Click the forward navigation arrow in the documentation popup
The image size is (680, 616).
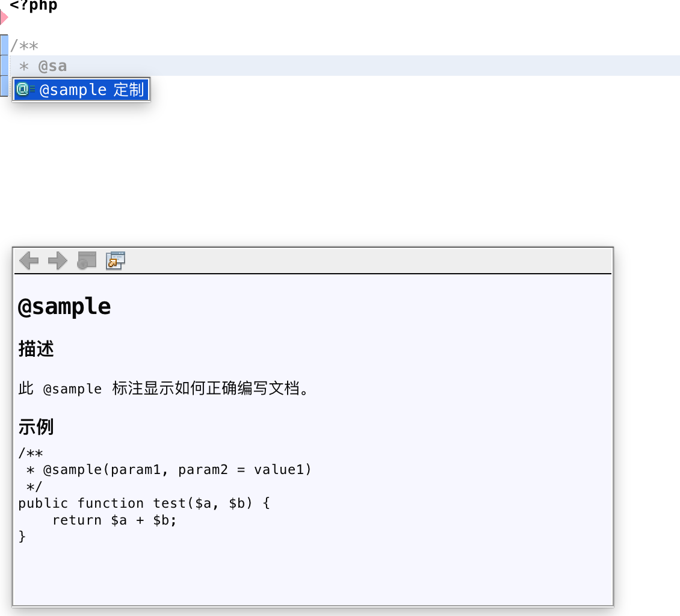[x=57, y=260]
